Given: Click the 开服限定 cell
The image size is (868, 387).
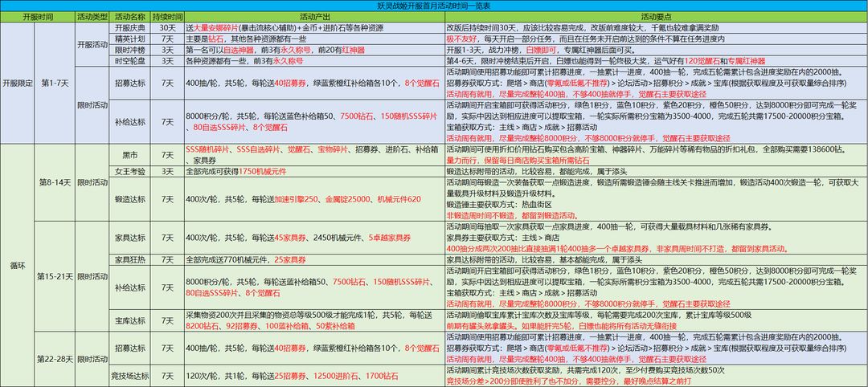Looking at the screenshot, I should point(17,84).
